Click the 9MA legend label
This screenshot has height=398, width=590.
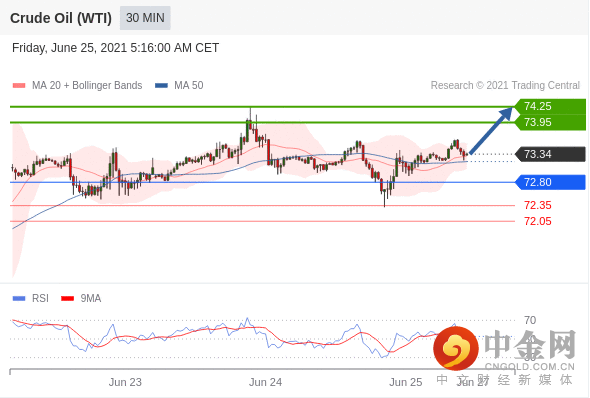[91, 299]
